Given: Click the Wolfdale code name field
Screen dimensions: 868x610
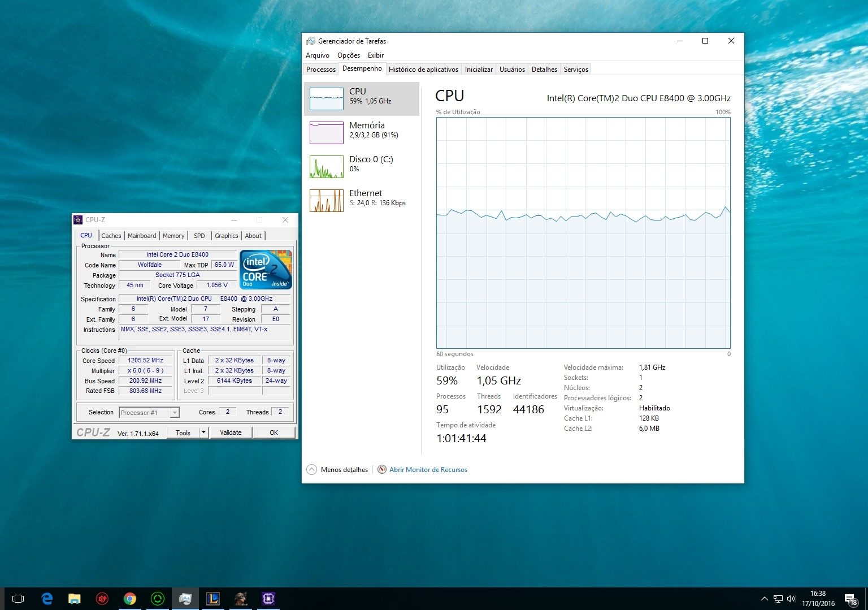Looking at the screenshot, I should coord(150,265).
